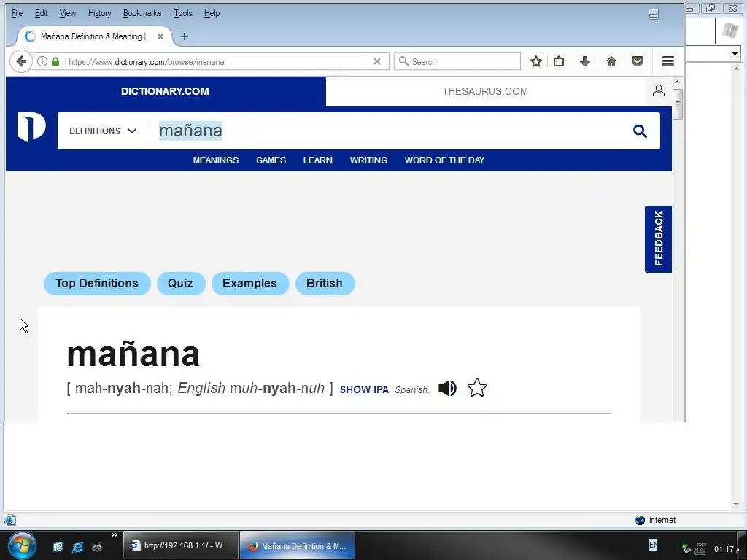Show bookmarks list icon in toolbar

pyautogui.click(x=559, y=61)
